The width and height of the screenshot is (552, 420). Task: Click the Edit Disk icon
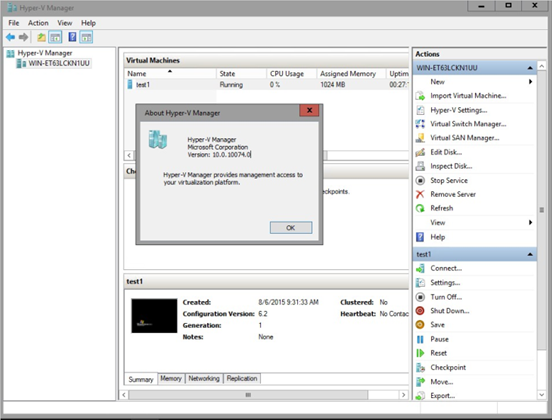(420, 152)
